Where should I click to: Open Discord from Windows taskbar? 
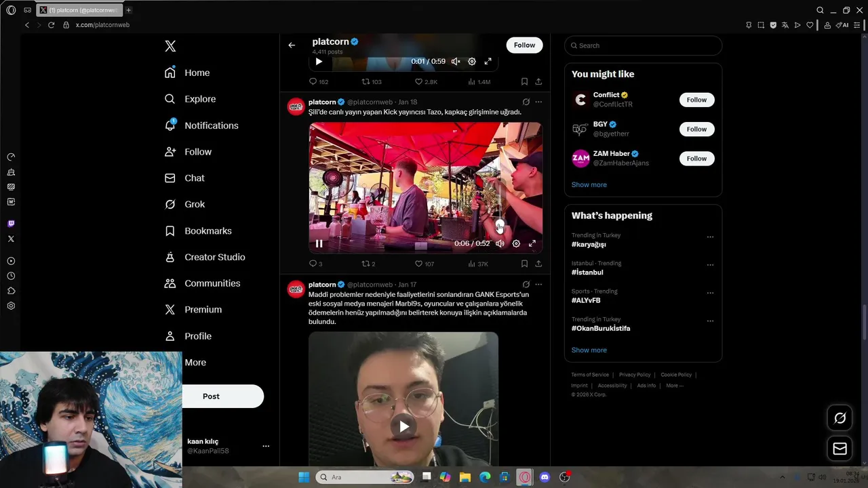[x=545, y=477]
